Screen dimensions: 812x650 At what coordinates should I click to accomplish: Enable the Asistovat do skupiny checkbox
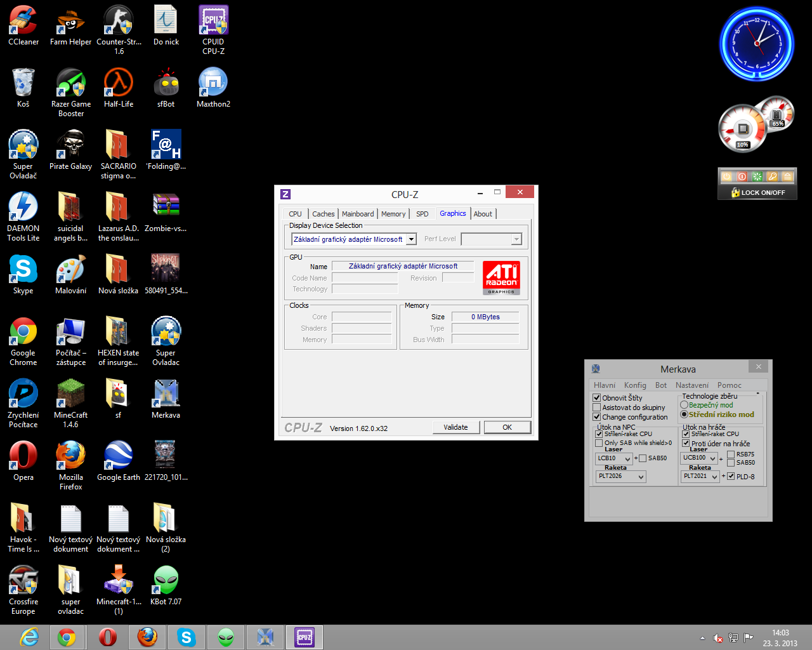tap(597, 408)
